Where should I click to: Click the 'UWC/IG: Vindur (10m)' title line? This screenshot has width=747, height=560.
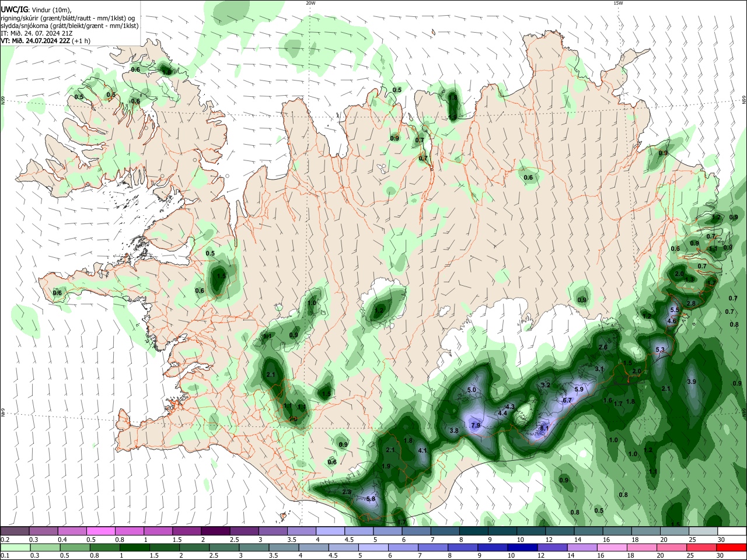pos(36,9)
